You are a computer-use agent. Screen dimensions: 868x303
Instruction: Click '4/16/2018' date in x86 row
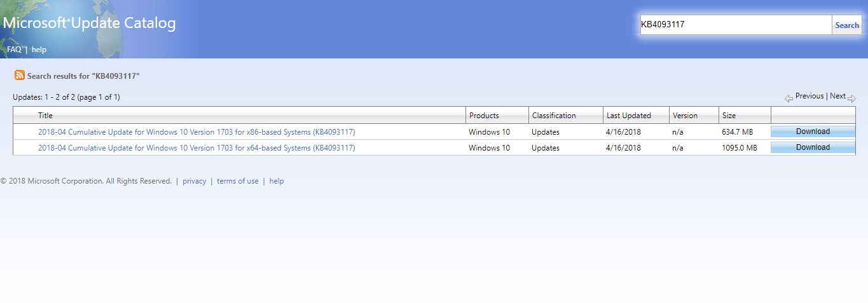click(624, 132)
